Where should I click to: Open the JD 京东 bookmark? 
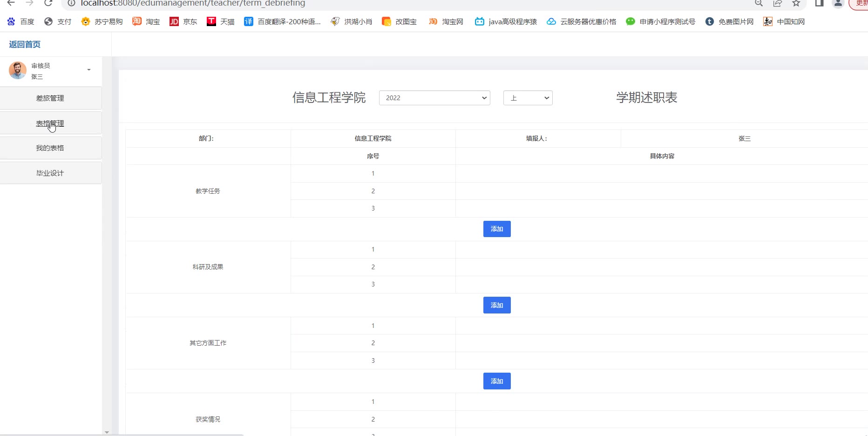183,21
